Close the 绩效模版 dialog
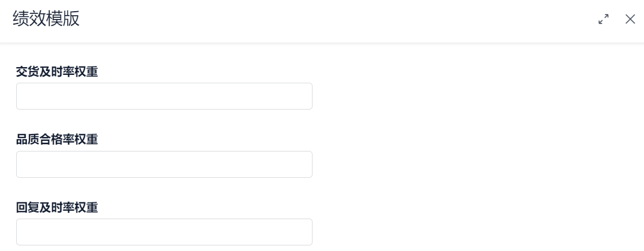The height and width of the screenshot is (251, 644). pyautogui.click(x=630, y=20)
